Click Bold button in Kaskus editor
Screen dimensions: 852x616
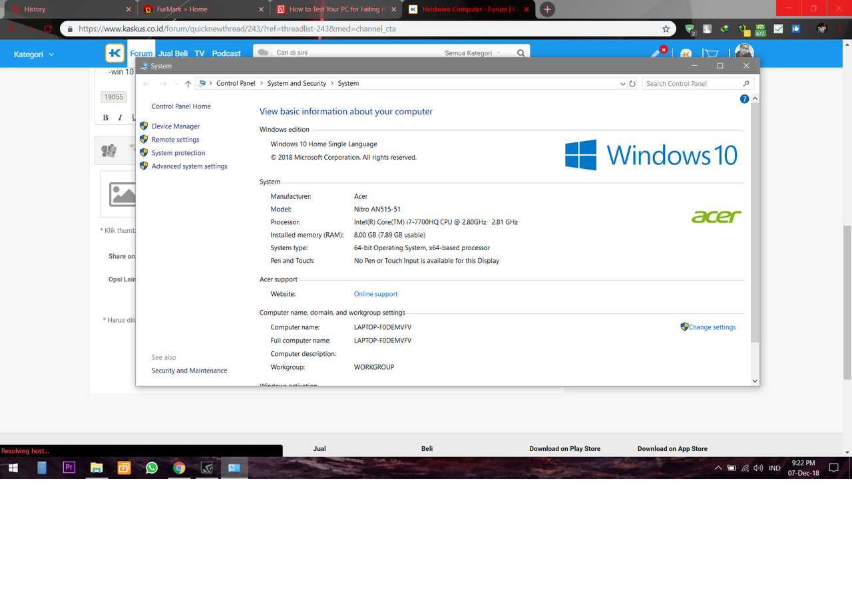coord(105,118)
